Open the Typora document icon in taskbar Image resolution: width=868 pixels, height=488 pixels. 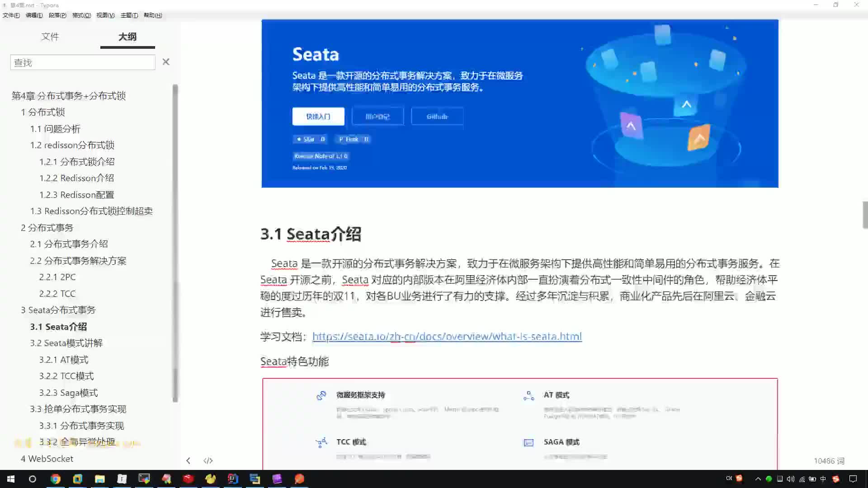pos(122,479)
